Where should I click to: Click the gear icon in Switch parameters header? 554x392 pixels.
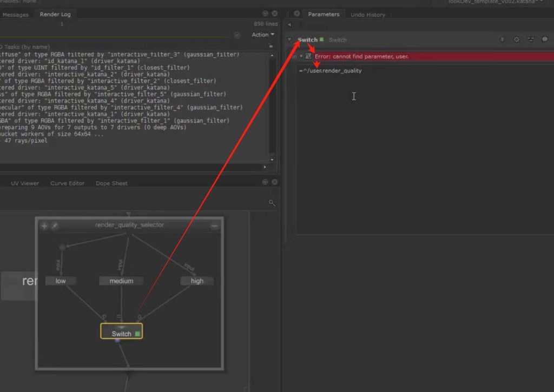(x=516, y=39)
